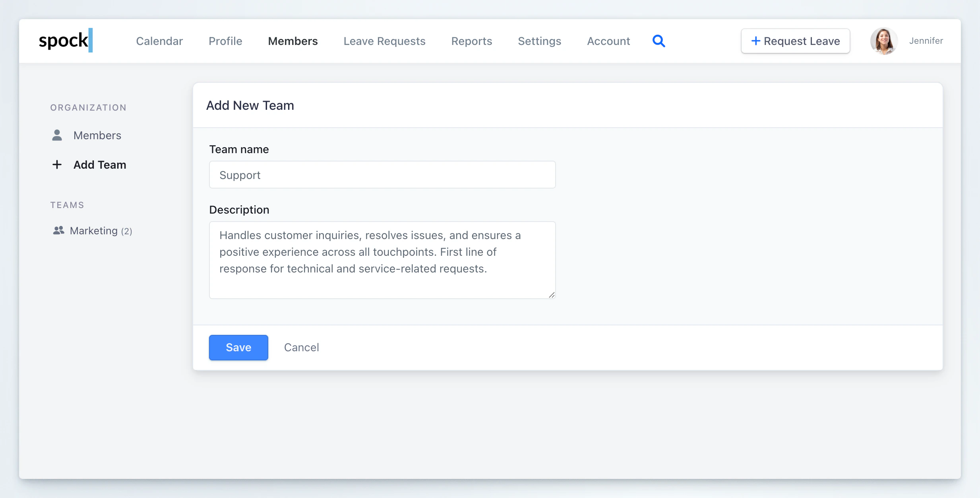Image resolution: width=980 pixels, height=498 pixels.
Task: Open Marketing team from the Teams list
Action: coord(94,230)
